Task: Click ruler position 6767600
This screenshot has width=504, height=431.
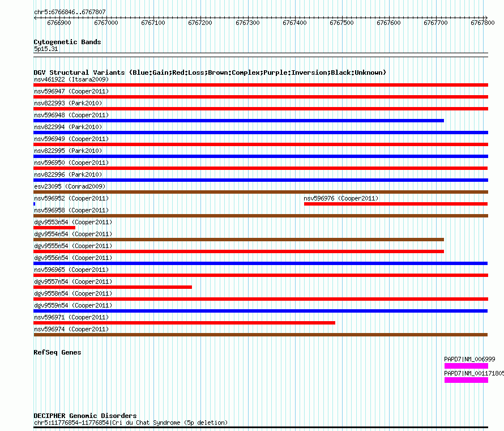Action: [388, 23]
